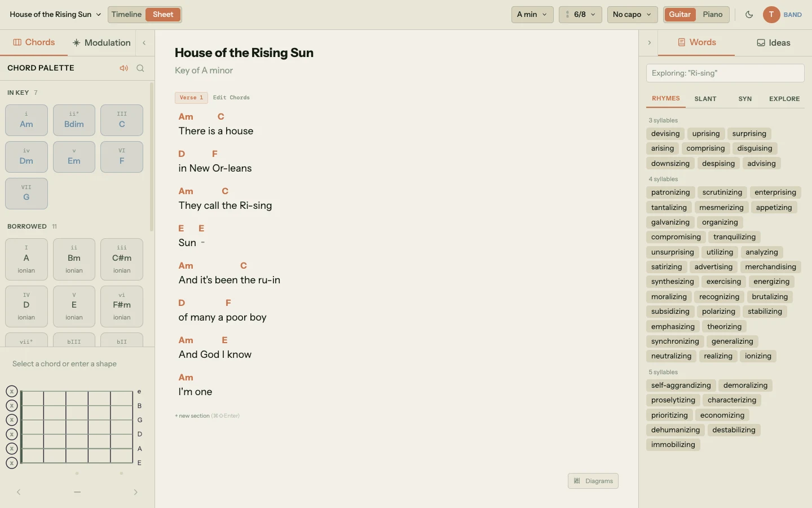This screenshot has height=508, width=812.
Task: Toggle dark mode with the moon icon
Action: [x=749, y=15]
